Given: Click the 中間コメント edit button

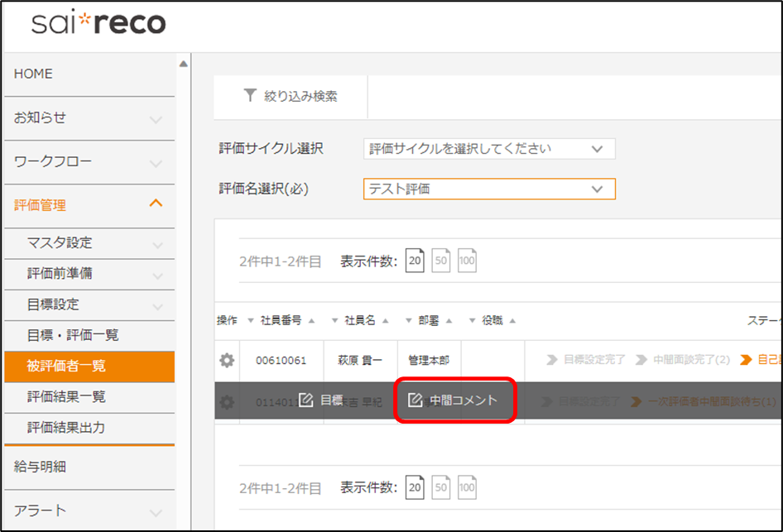Looking at the screenshot, I should tap(453, 400).
